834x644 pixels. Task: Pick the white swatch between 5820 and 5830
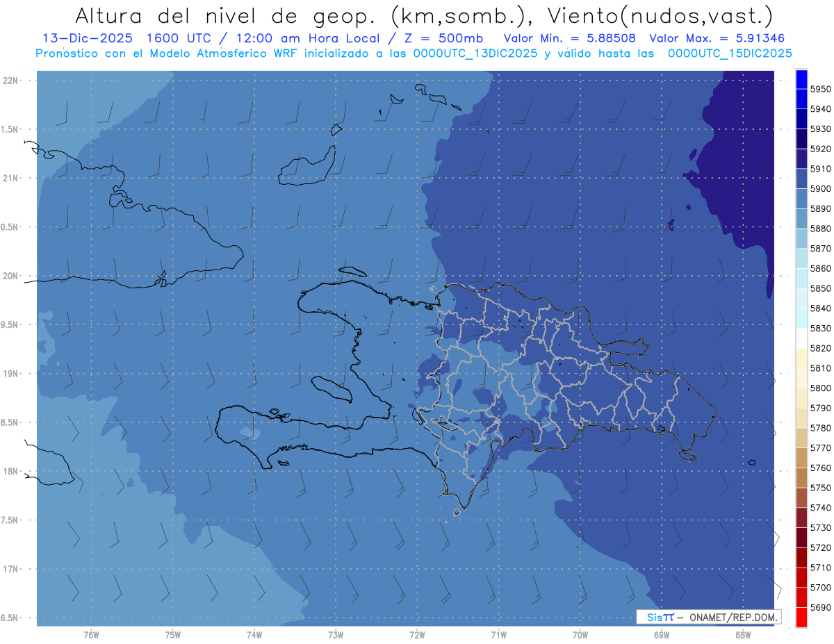[801, 338]
